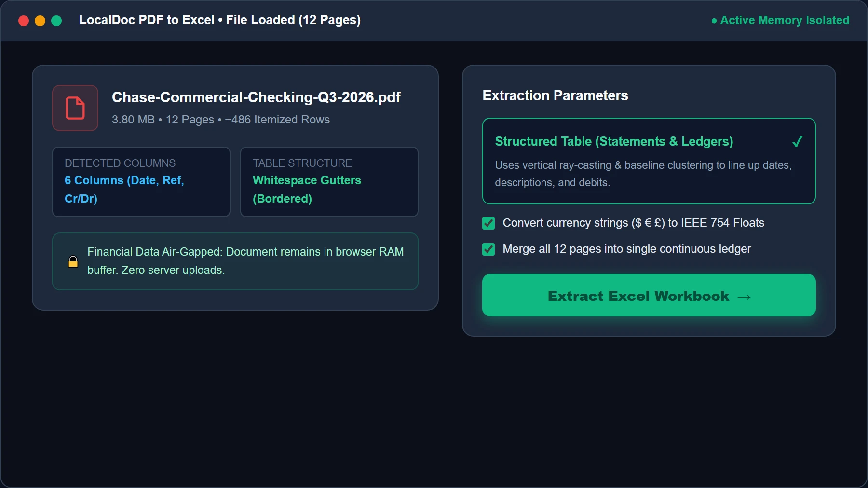Click the Extraction Parameters heading
Screen dimensions: 868x488
tap(555, 95)
